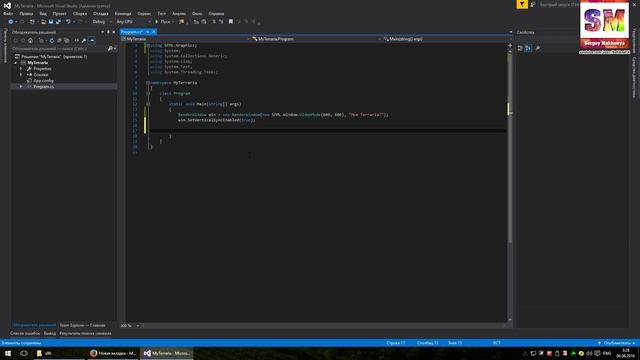The height and width of the screenshot is (360, 640).
Task: Click the Save All toolbar icon
Action: click(58, 22)
